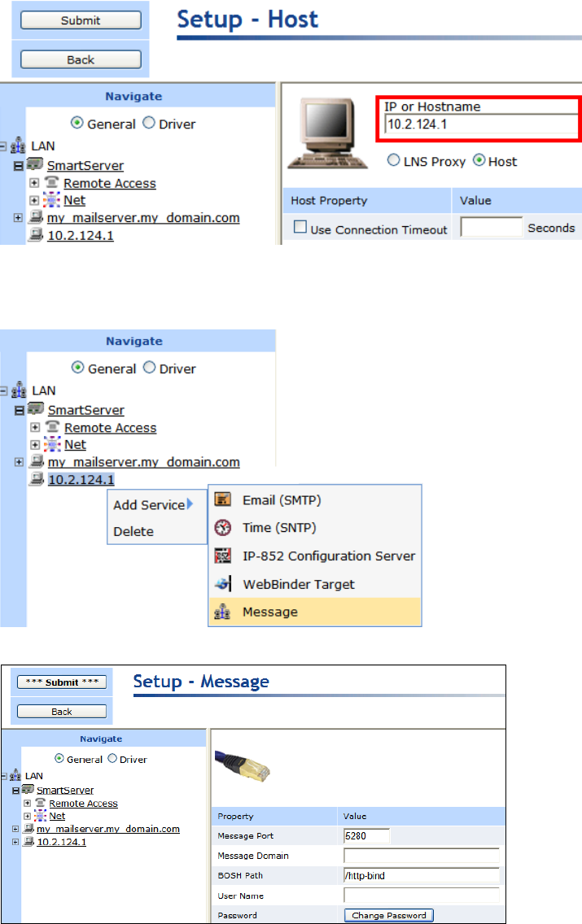Select Message from the Add Service submenu
Viewport: 582px width, 924px height.
[269, 612]
